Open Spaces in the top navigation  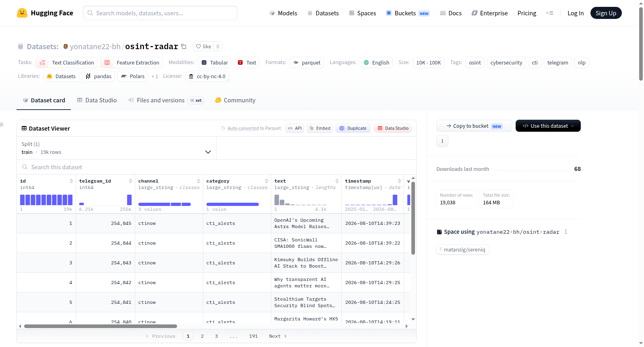coord(363,13)
